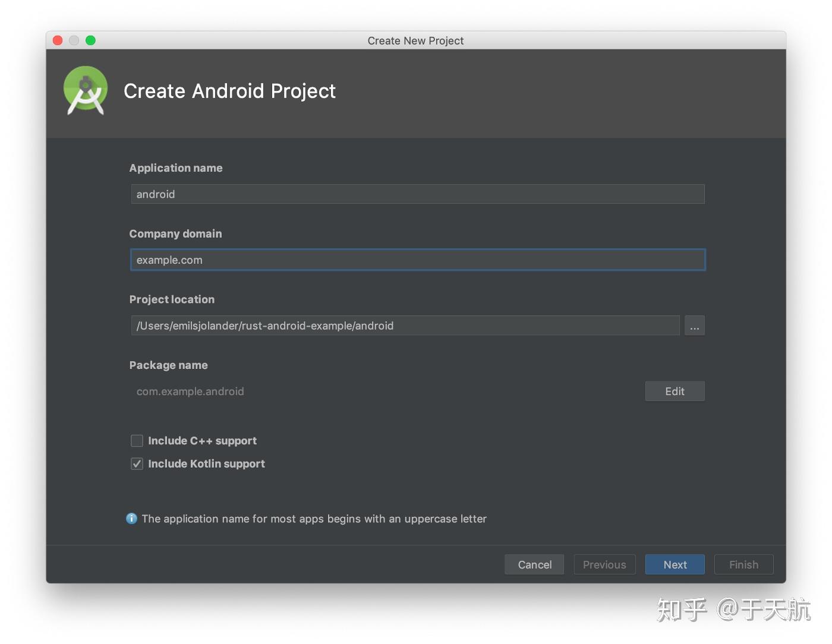This screenshot has width=832, height=644.
Task: Cancel the new project wizard
Action: coord(534,564)
